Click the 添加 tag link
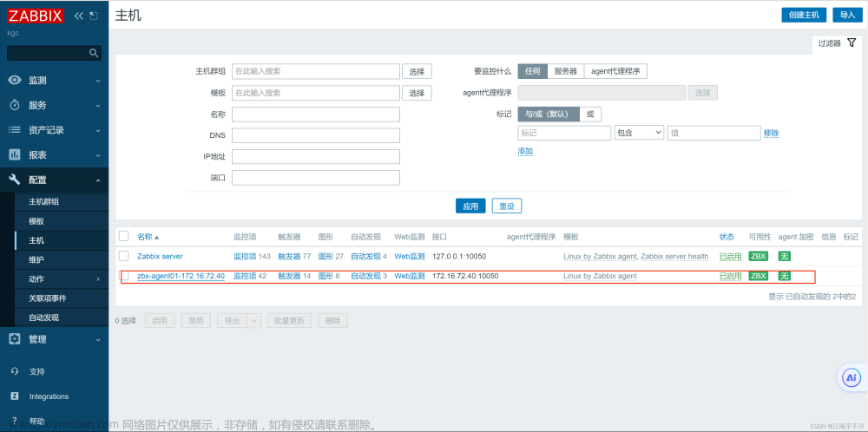 tap(525, 151)
